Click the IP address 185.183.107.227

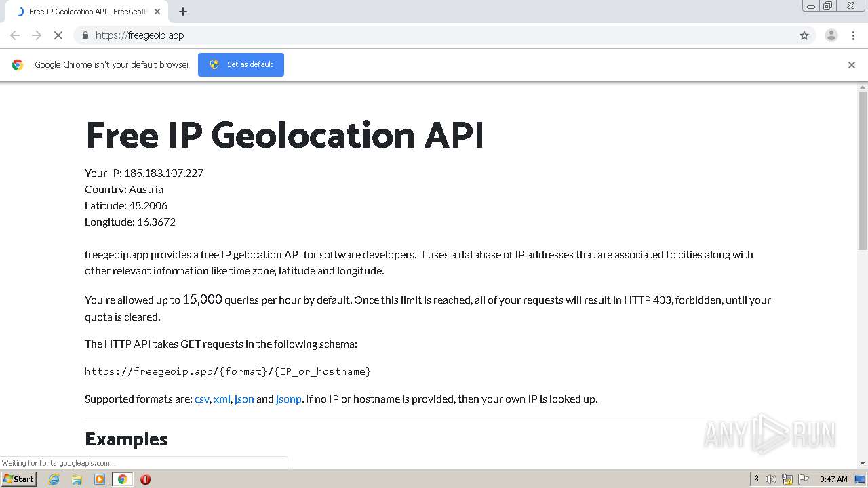point(163,173)
